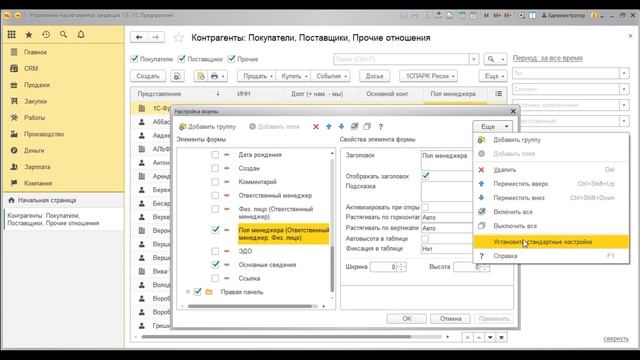The height and width of the screenshot is (360, 640).
Task: Uncheck the Основные сведения checkbox
Action: click(215, 264)
